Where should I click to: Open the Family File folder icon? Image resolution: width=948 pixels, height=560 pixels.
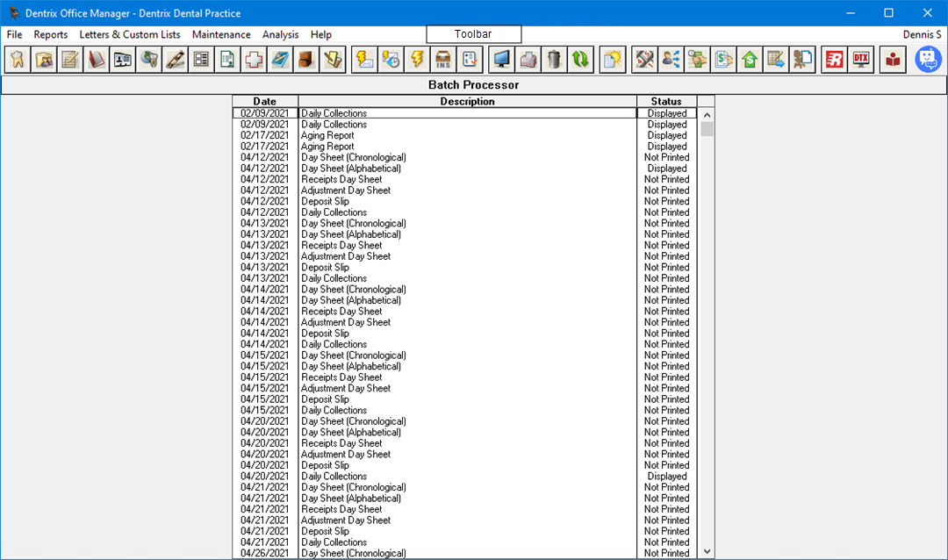tap(44, 60)
